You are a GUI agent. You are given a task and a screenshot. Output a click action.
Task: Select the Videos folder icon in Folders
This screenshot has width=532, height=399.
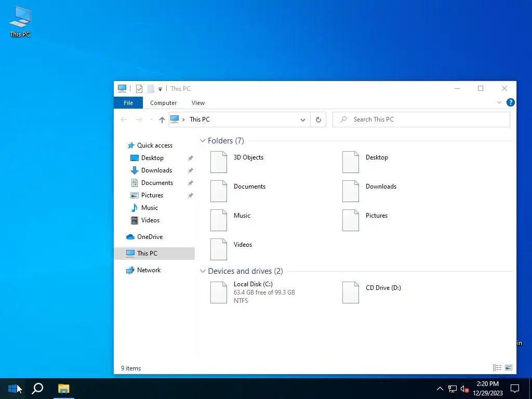click(x=219, y=249)
